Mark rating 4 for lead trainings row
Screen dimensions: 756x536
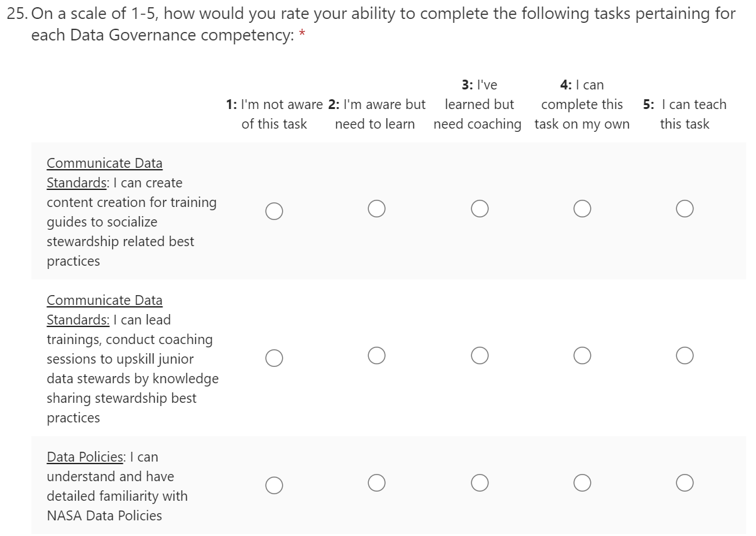tap(582, 355)
